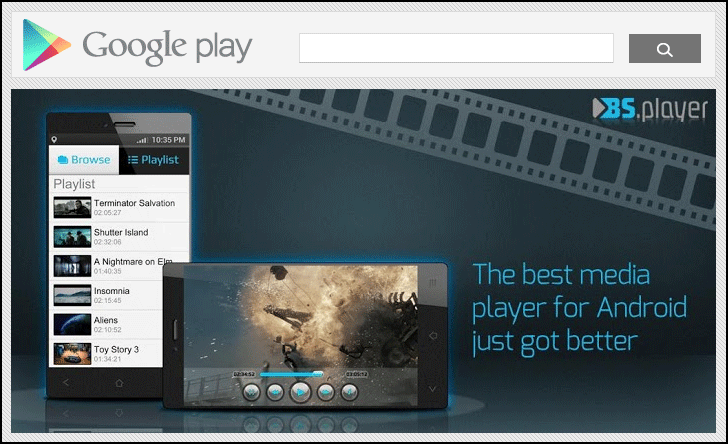Click fast-forward button just right of play
The height and width of the screenshot is (444, 728).
(x=325, y=392)
